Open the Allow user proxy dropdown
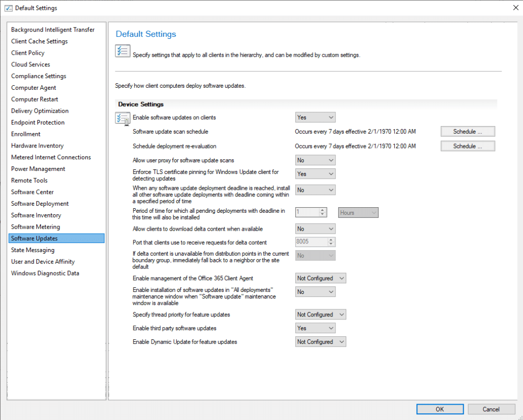This screenshot has height=420, width=523. (x=315, y=160)
